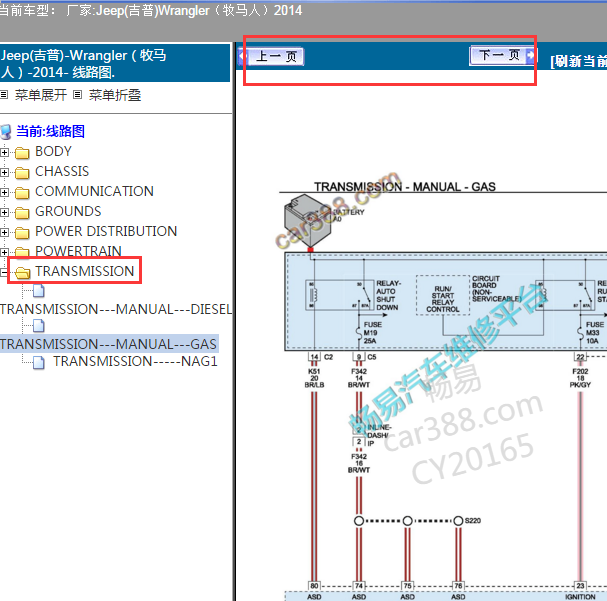Click the 菜单折叠 list icon
The image size is (607, 601).
(77, 94)
